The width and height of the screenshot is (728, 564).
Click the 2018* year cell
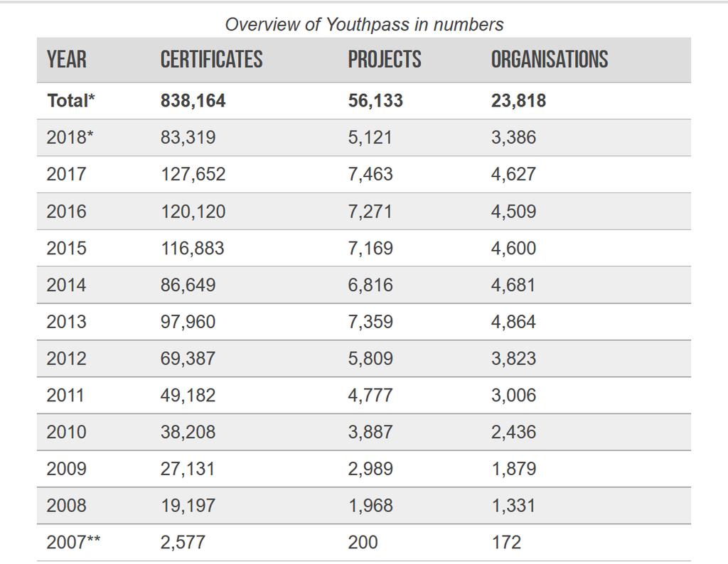click(70, 137)
